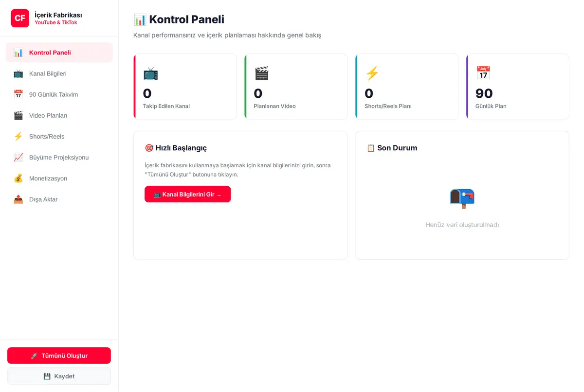Click the TV icon beside Kanal Bilgileri
584x392 pixels.
pyautogui.click(x=18, y=73)
